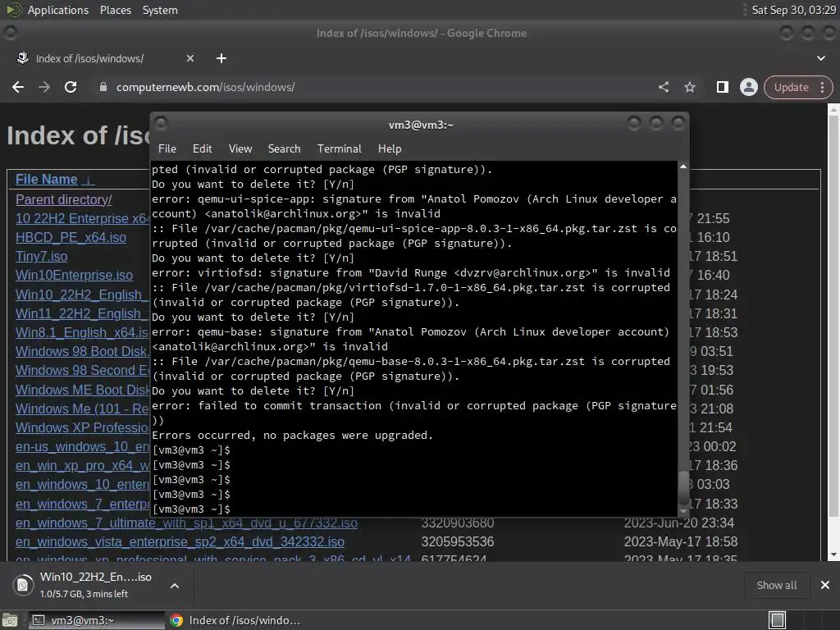Reload the computernewb.com page
840x630 pixels.
[71, 87]
